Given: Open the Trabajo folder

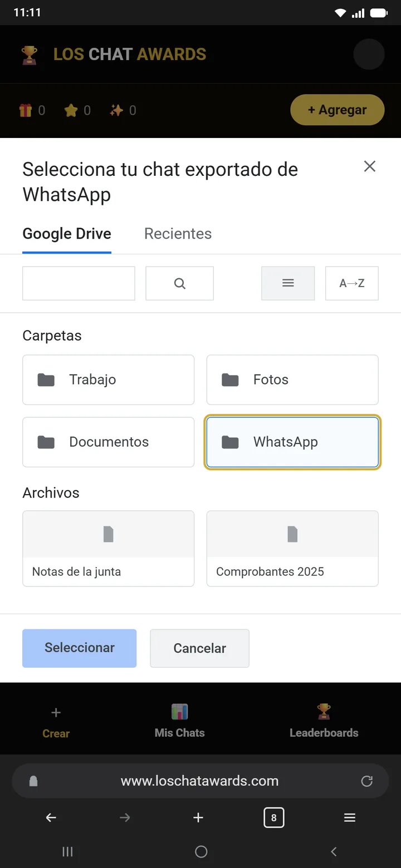Looking at the screenshot, I should pos(109,380).
